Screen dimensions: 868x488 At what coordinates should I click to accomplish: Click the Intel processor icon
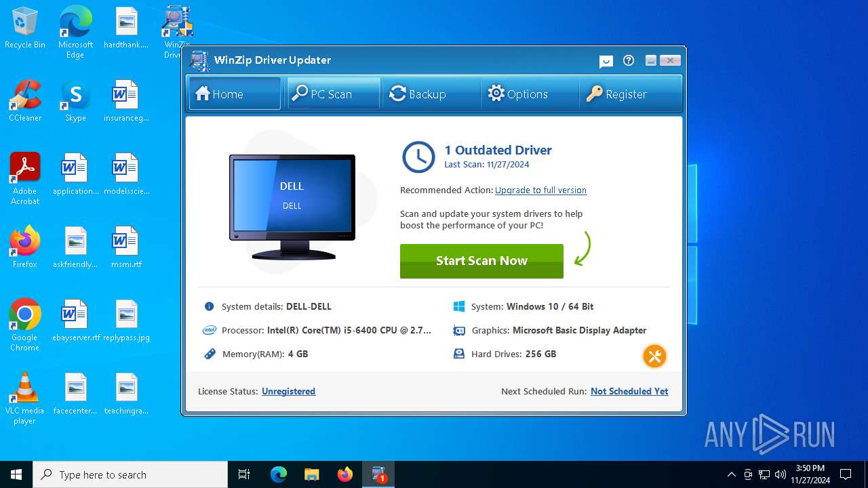pos(209,330)
